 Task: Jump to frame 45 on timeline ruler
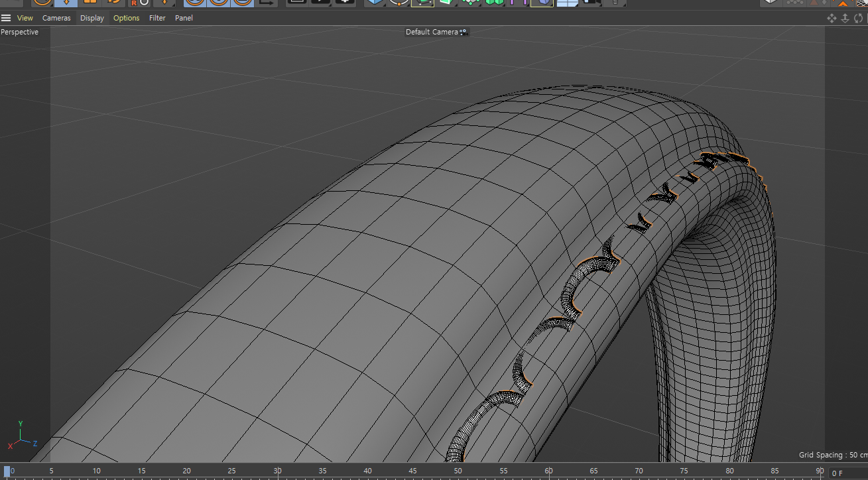pos(413,471)
